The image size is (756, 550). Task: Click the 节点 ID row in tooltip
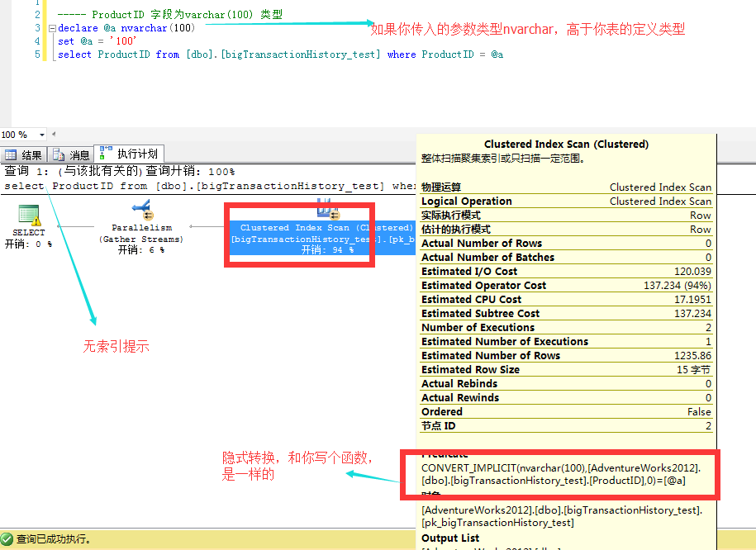(x=566, y=425)
